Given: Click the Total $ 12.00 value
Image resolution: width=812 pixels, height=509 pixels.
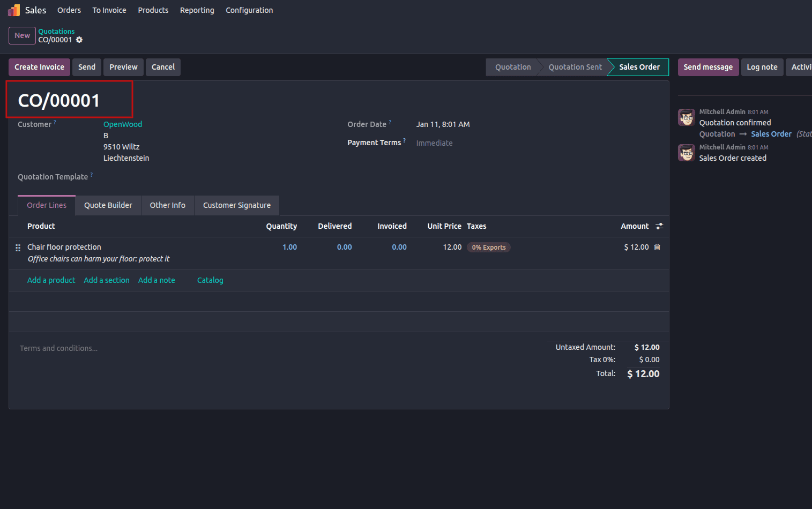Looking at the screenshot, I should pos(643,374).
